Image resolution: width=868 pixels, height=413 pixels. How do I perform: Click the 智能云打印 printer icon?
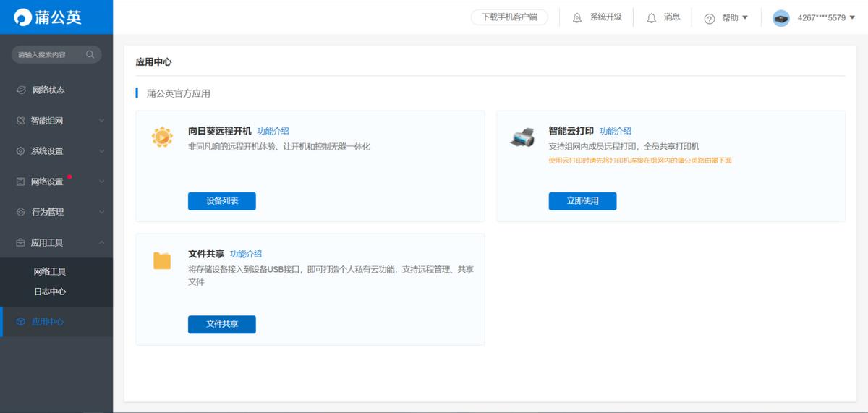[x=522, y=137]
